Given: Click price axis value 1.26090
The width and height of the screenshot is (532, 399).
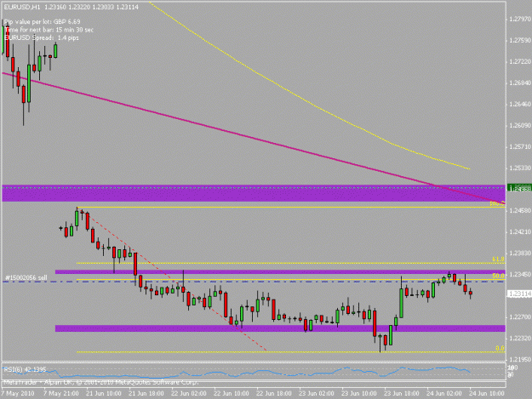Looking at the screenshot, I should 520,125.
